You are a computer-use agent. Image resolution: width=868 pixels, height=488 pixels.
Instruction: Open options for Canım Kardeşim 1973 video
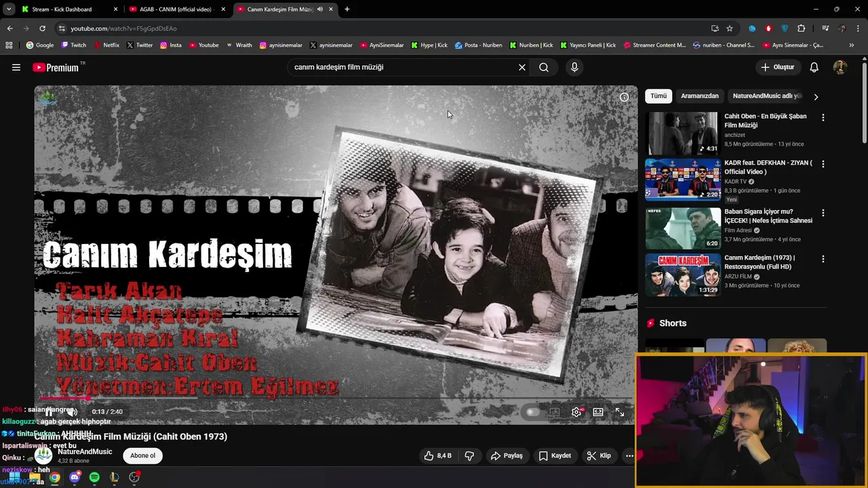pyautogui.click(x=823, y=259)
